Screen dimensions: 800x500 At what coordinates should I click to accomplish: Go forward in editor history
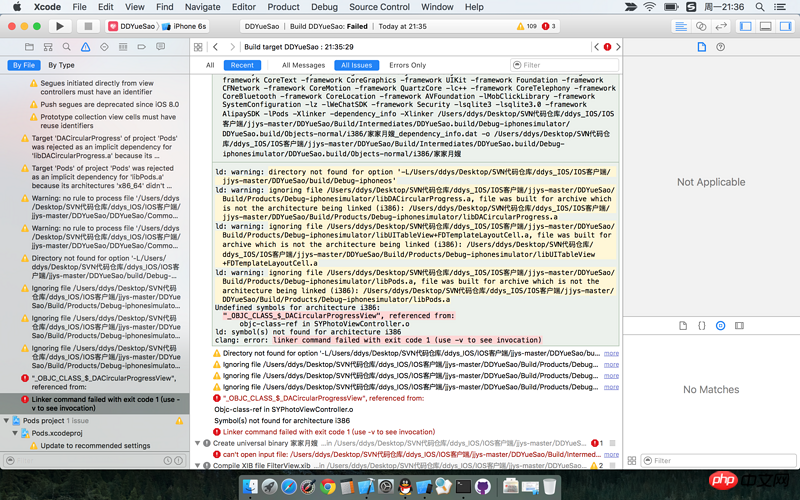tap(232, 47)
